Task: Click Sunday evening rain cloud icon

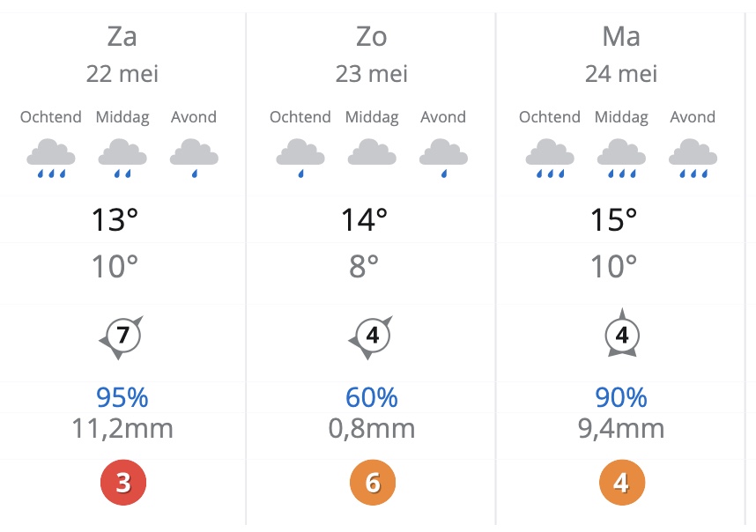Action: [443, 157]
